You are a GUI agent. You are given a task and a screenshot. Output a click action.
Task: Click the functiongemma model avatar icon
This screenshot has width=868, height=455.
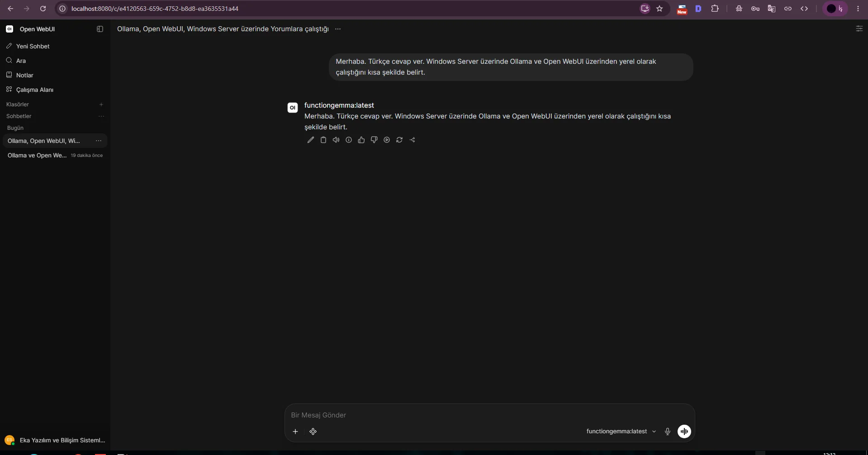click(x=293, y=108)
